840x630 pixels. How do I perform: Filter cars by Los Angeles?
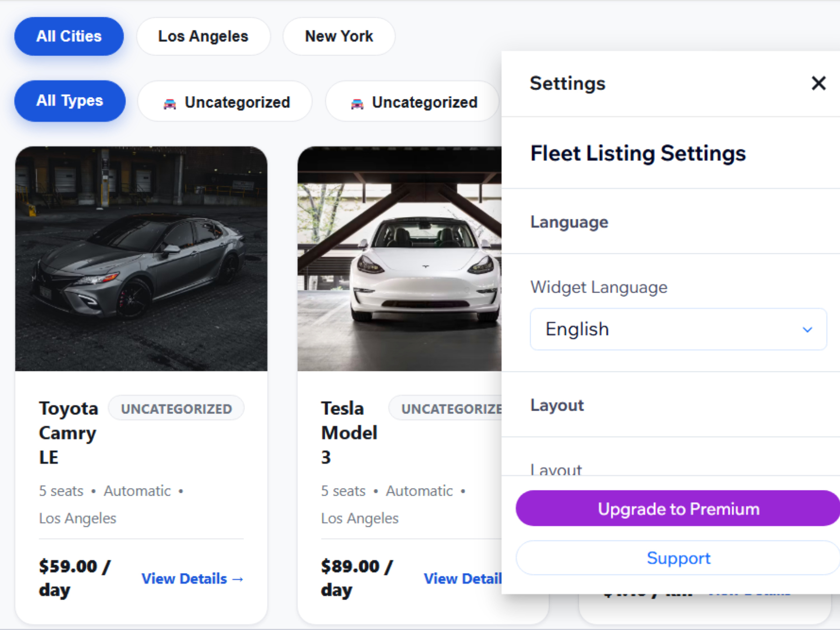(203, 36)
